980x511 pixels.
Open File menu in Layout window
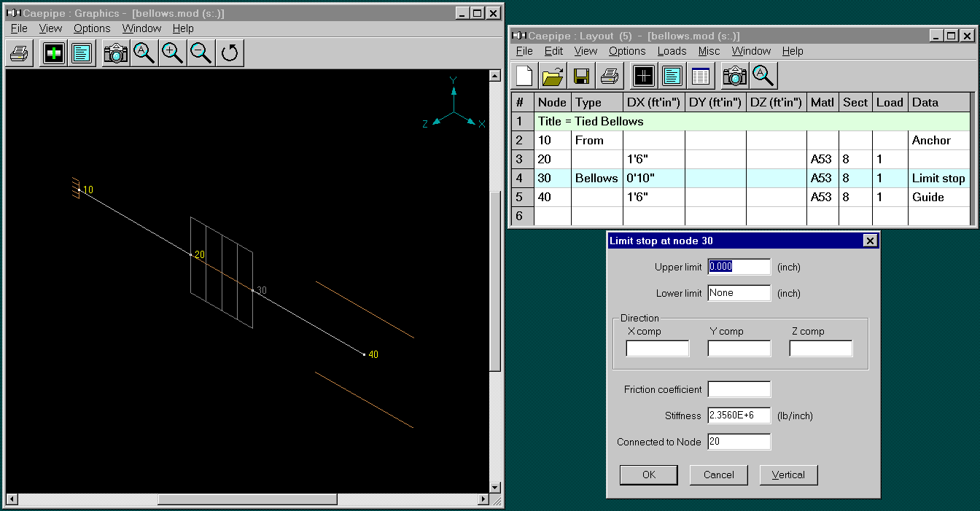click(524, 51)
